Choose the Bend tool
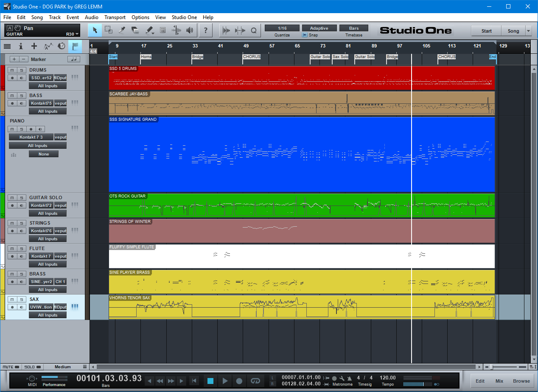This screenshot has width=538, height=392. (176, 30)
